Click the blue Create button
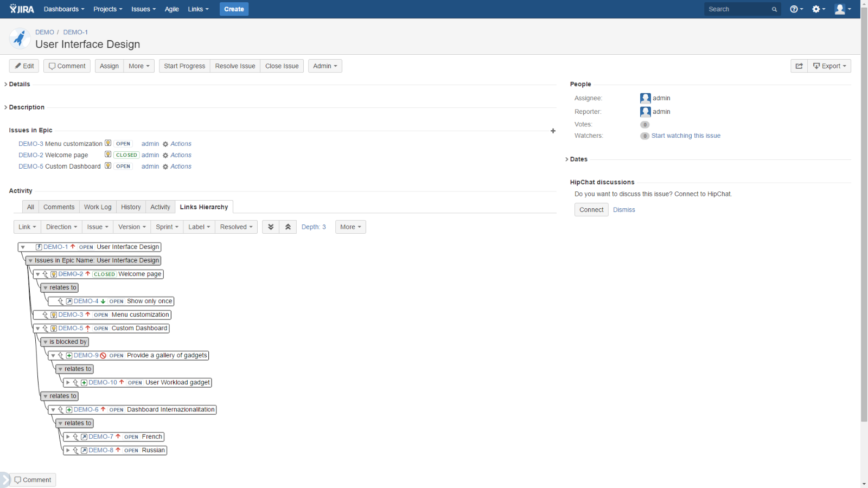868x488 pixels. (234, 9)
